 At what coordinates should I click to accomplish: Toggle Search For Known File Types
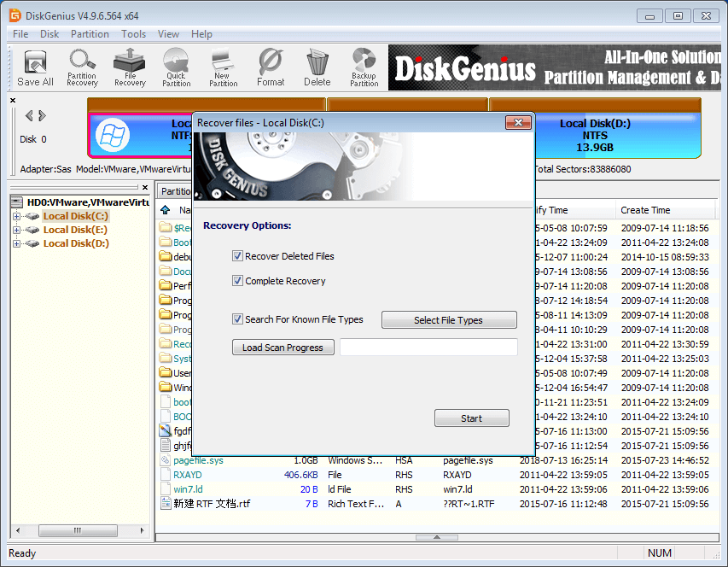tap(237, 319)
